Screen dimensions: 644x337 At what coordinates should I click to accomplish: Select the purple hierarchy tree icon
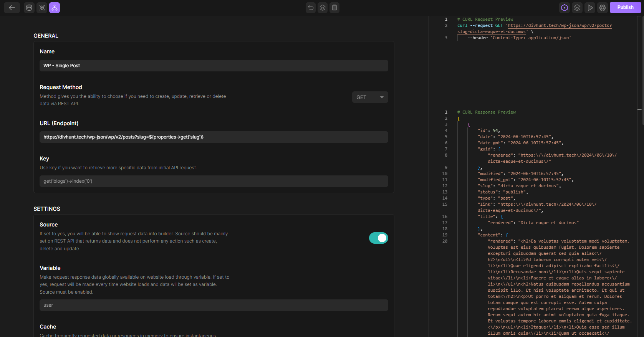point(55,8)
